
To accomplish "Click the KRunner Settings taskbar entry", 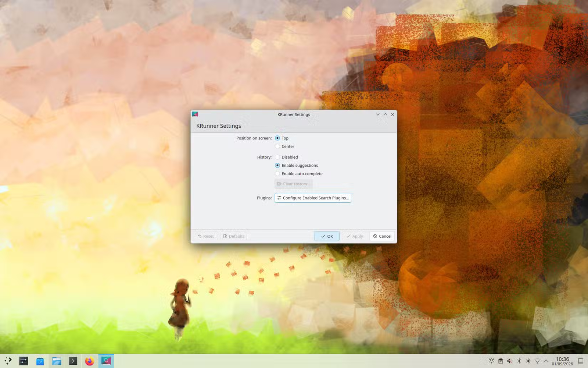I will pyautogui.click(x=106, y=361).
